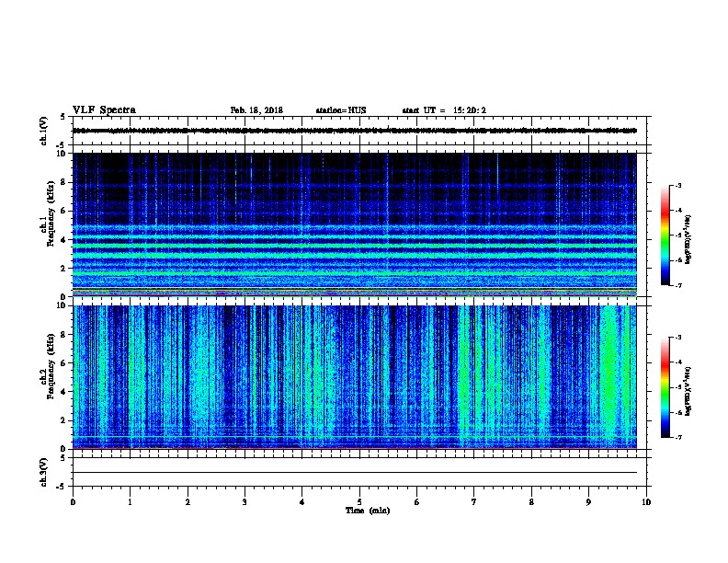Viewport: 728px width, 563px height.
Task: Click the 'ch.1(V)' axis label
Action: coord(44,131)
